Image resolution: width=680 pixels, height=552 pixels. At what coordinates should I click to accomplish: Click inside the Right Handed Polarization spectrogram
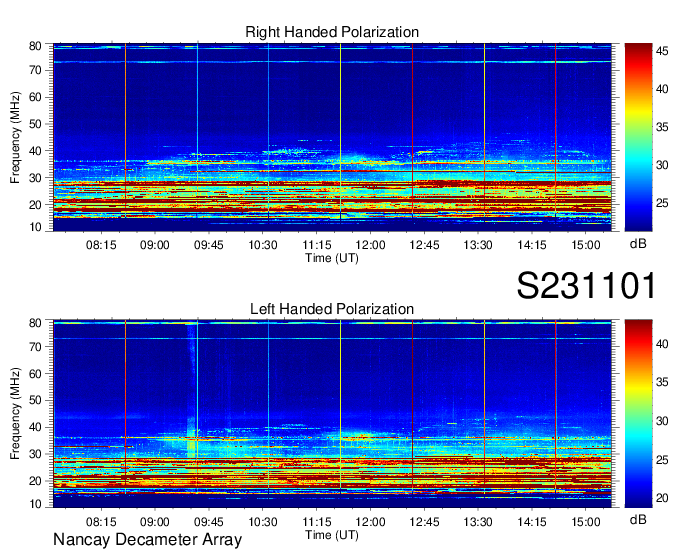(x=332, y=137)
